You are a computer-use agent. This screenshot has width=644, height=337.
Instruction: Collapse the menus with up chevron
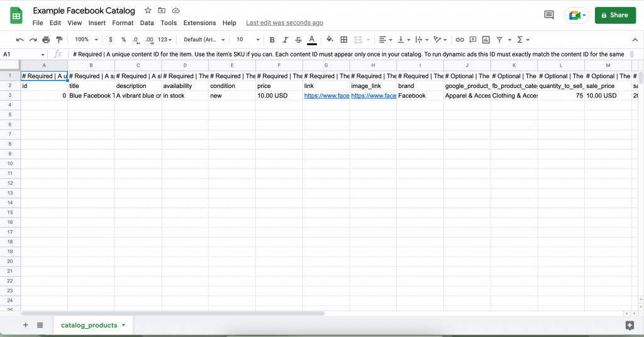point(635,40)
